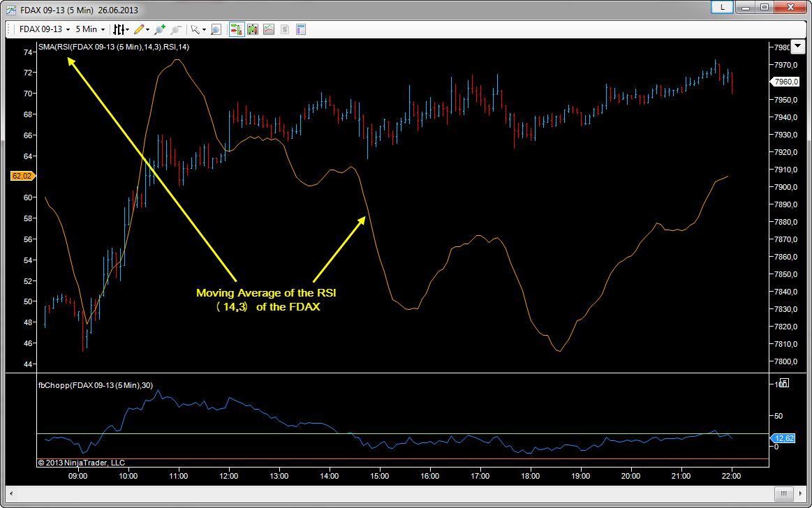Viewport: 812px width, 508px height.
Task: Click the zoom out magnifier icon
Action: pos(176,29)
